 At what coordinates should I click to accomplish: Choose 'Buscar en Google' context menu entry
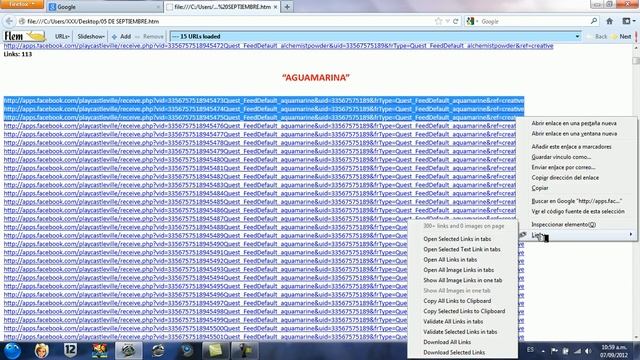(x=576, y=201)
